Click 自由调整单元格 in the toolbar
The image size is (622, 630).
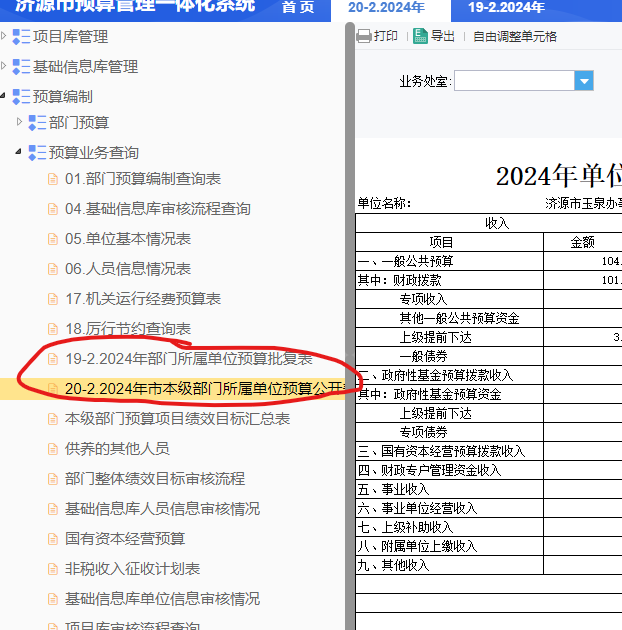(x=515, y=37)
